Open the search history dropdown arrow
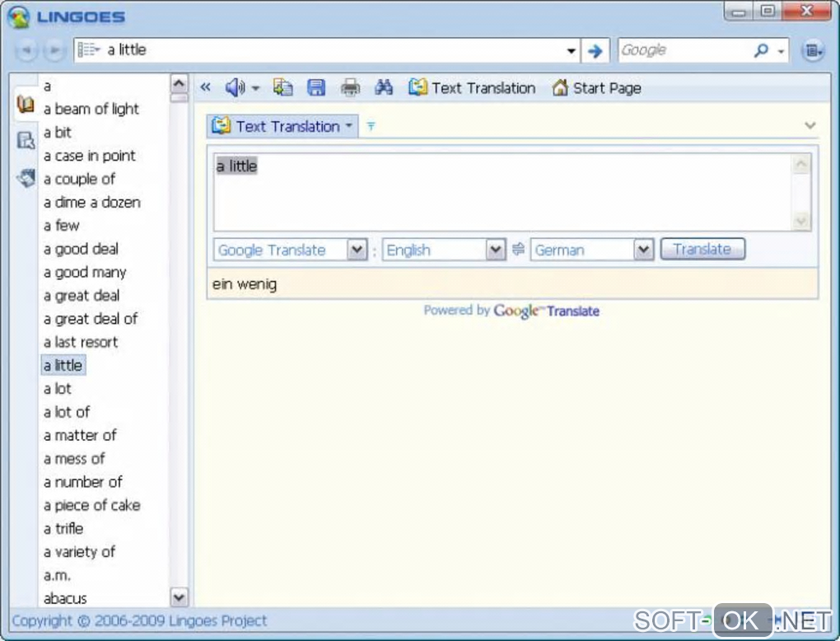 point(571,51)
